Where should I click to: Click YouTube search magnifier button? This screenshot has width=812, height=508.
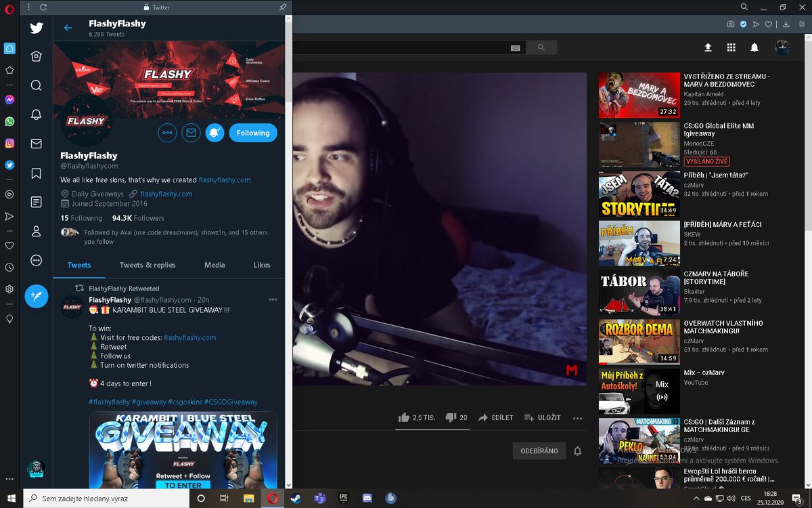pyautogui.click(x=541, y=47)
